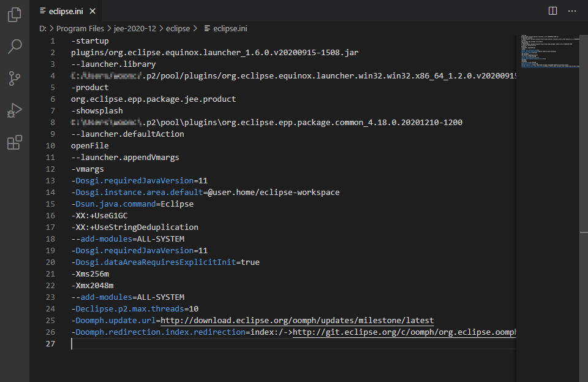Click the -vmargs line
The width and height of the screenshot is (588, 382).
(88, 169)
